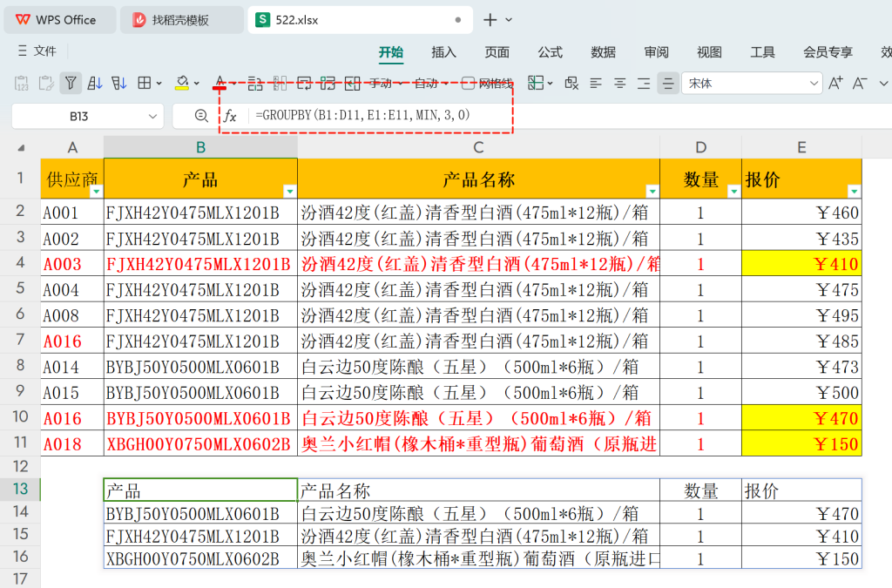
Task: Open the borders dropdown arrow
Action: (x=159, y=84)
